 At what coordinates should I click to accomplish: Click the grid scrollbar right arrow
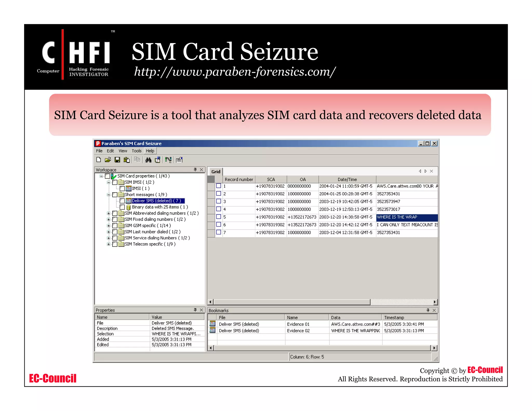coord(435,302)
